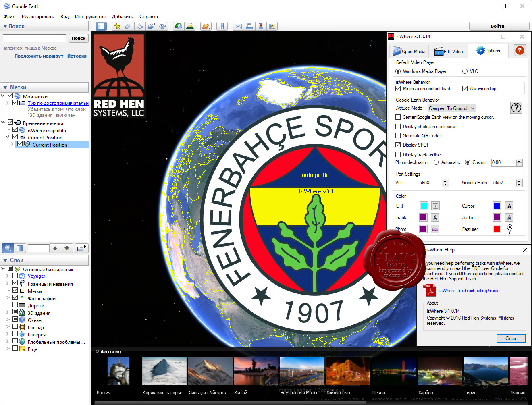
Task: Add a polygon using the toolbar icon
Action: pyautogui.click(x=129, y=26)
